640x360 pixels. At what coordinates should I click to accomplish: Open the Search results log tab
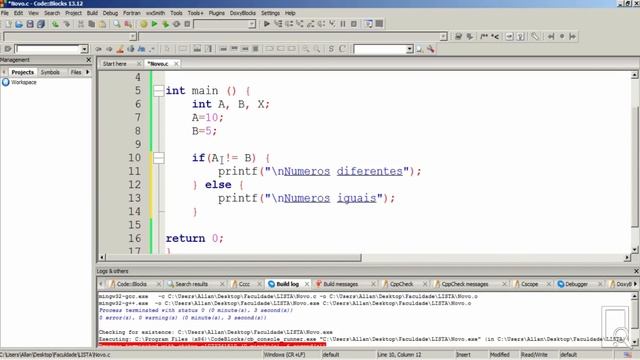click(191, 284)
